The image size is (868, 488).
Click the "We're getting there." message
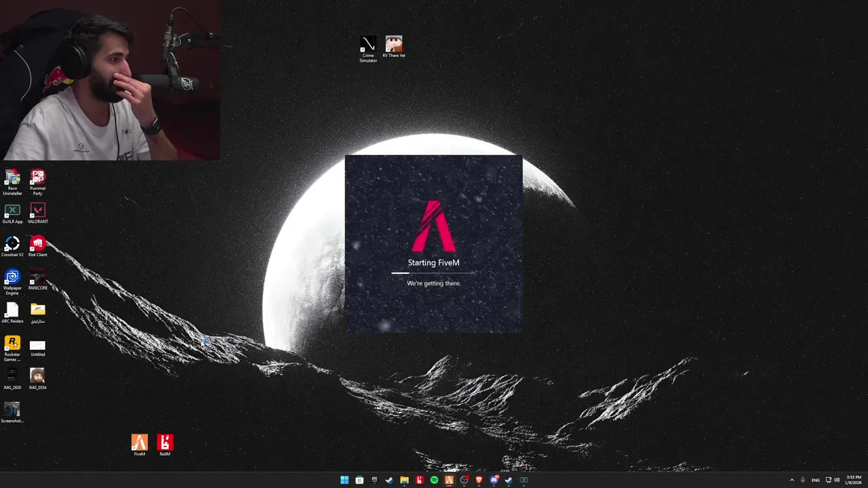tap(433, 283)
